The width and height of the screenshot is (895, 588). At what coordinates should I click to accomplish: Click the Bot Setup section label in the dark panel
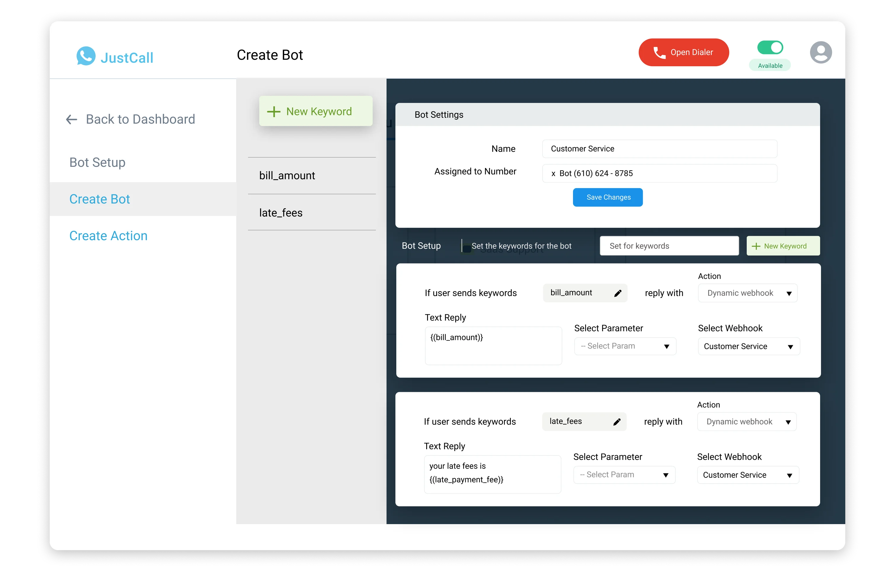(421, 246)
